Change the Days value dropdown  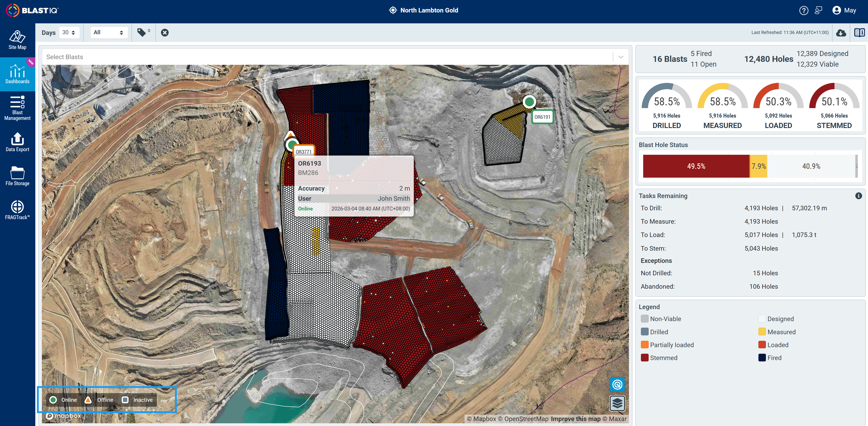(69, 32)
